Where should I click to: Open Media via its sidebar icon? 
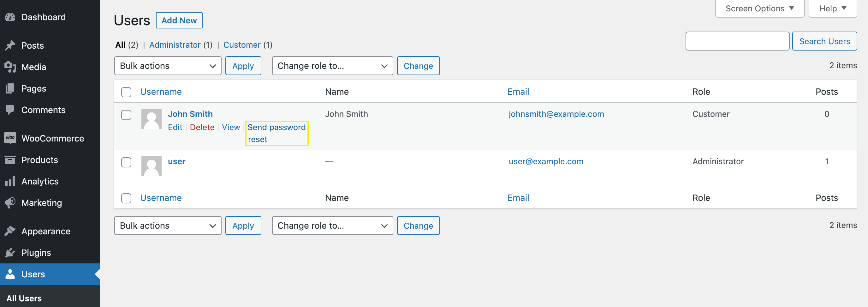point(10,67)
